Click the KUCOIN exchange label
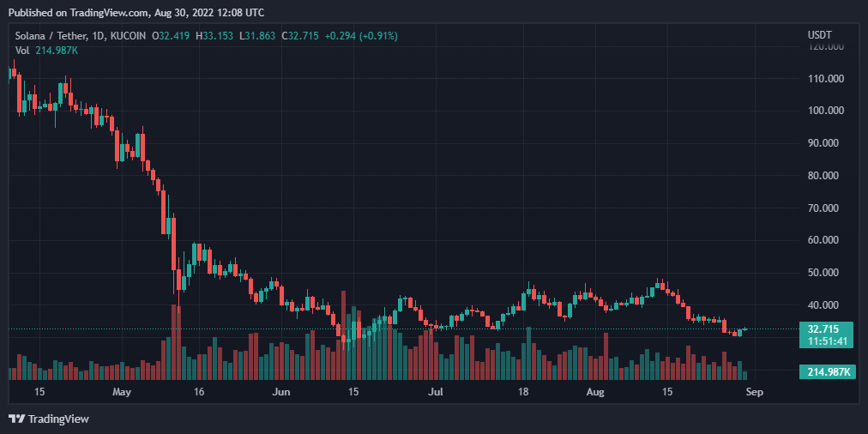This screenshot has width=868, height=434. coord(127,36)
